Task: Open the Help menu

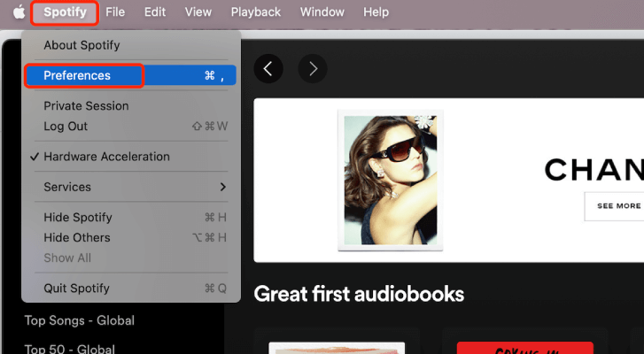Action: (376, 12)
